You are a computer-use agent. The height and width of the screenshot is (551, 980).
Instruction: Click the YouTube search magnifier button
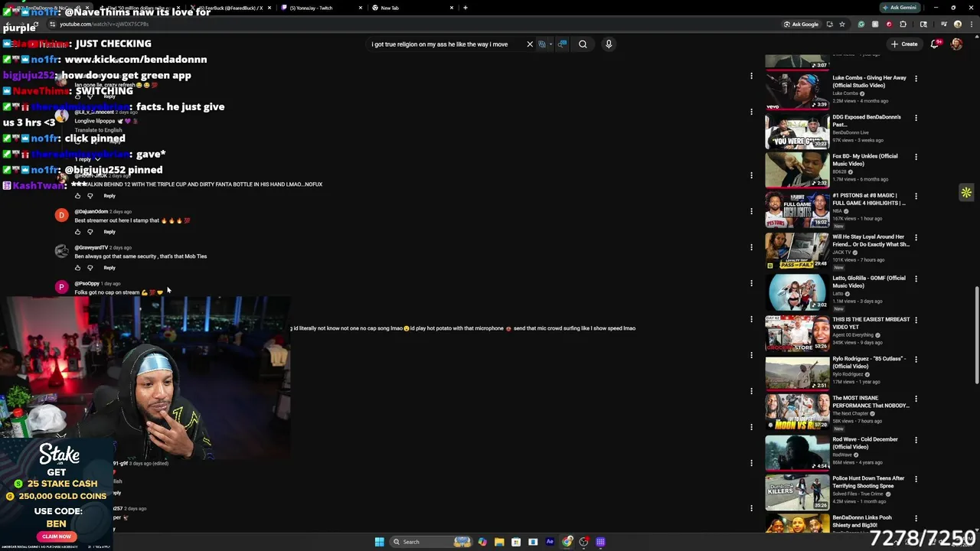(583, 44)
